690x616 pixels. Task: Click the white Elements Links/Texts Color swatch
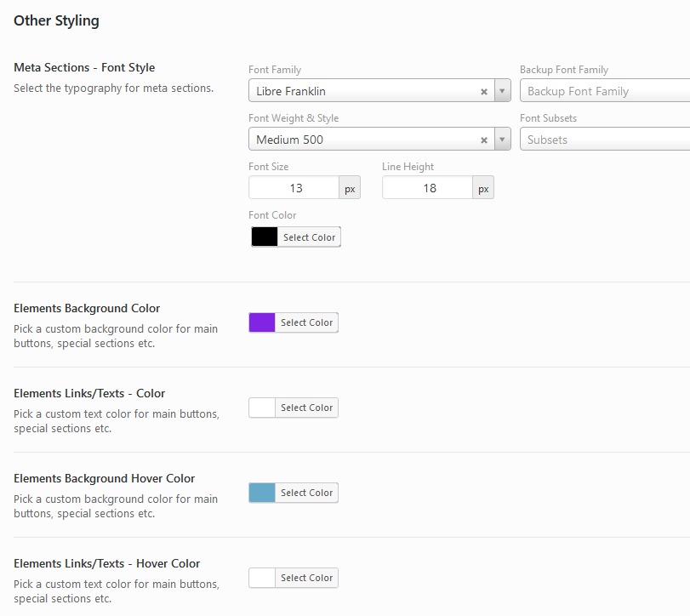click(262, 408)
